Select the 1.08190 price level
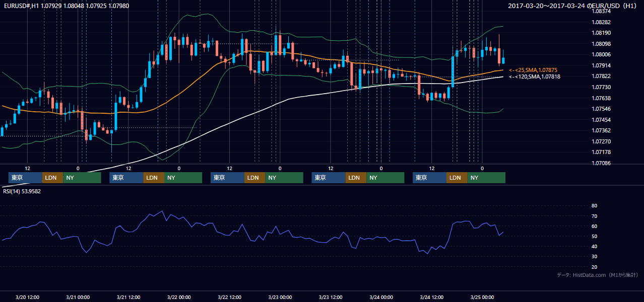Viewport: 644px width, 302px height. pyautogui.click(x=601, y=33)
